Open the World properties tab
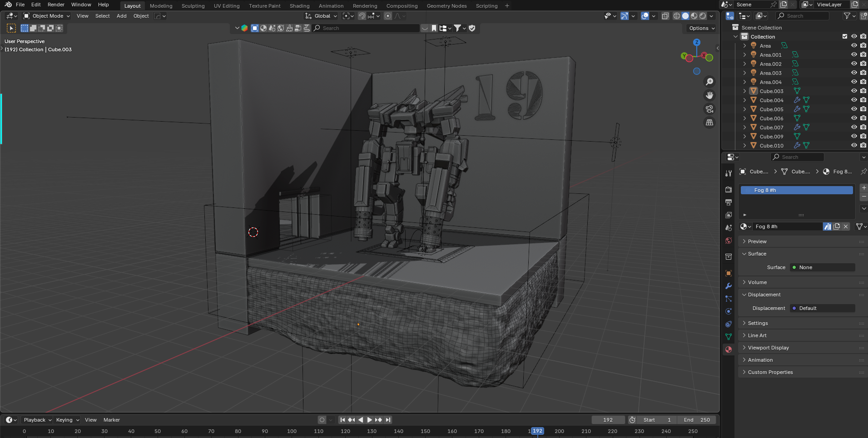This screenshot has width=868, height=438. pyautogui.click(x=729, y=241)
